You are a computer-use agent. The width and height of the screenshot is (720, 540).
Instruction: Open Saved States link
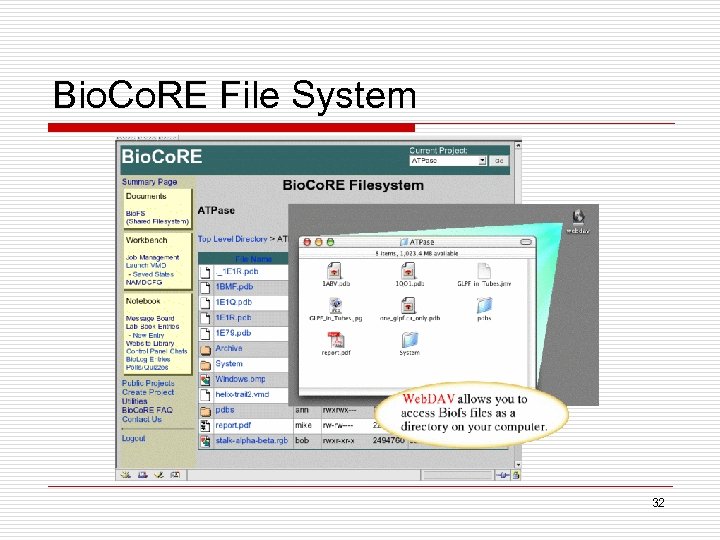153,274
